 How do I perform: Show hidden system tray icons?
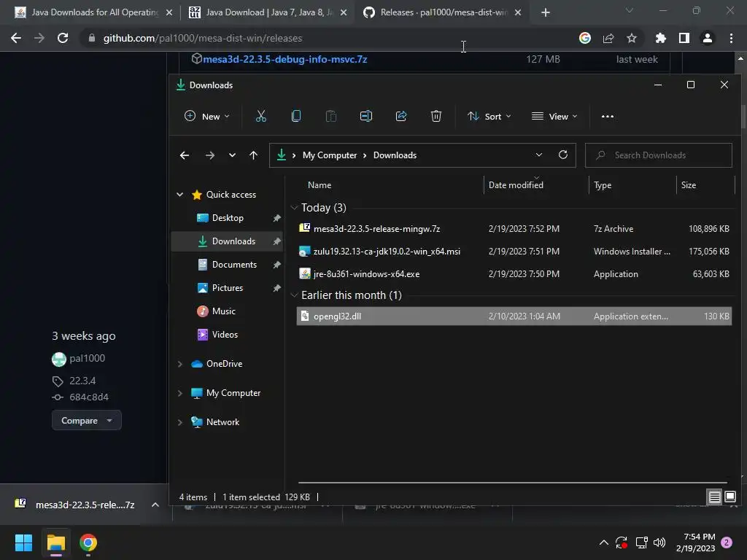click(x=603, y=542)
